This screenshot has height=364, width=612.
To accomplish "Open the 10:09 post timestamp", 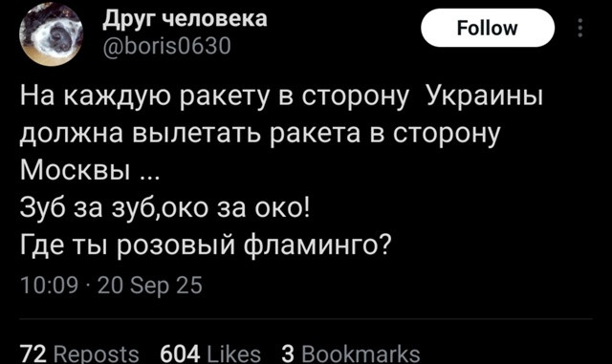I will point(49,285).
